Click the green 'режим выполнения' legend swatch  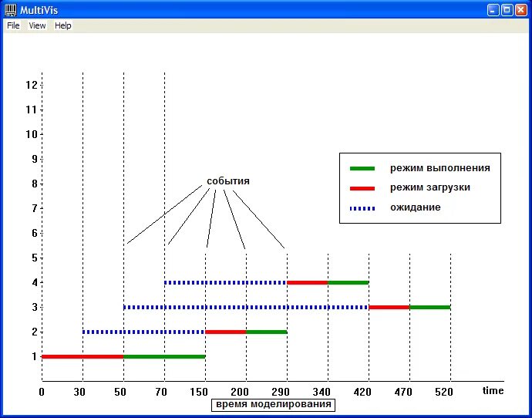point(362,168)
